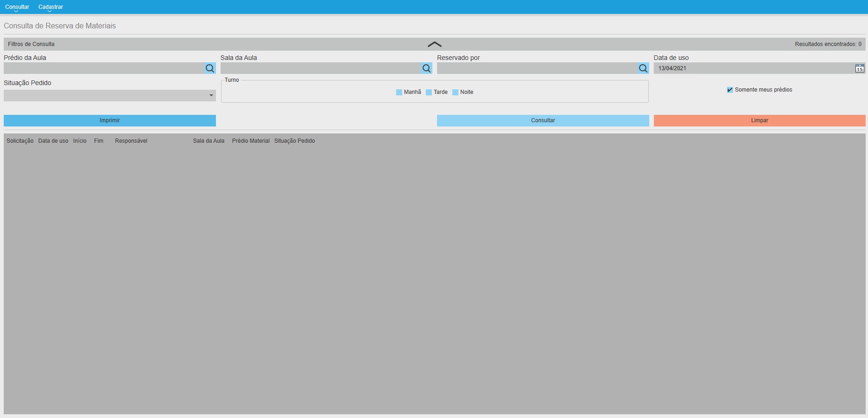Sort by the Solicitação column header
Screen dimensions: 868x418
pyautogui.click(x=20, y=141)
